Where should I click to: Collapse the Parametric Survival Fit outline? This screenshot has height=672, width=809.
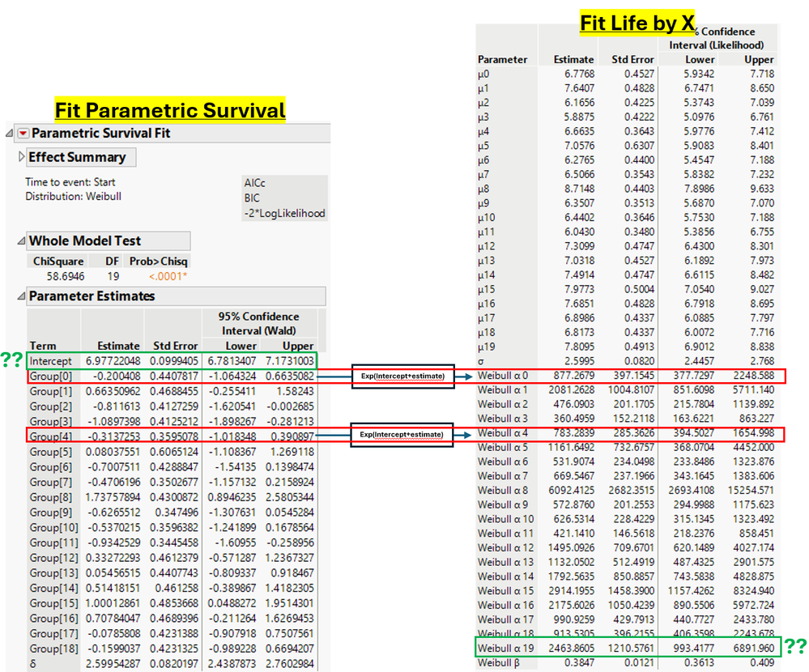pos(9,134)
